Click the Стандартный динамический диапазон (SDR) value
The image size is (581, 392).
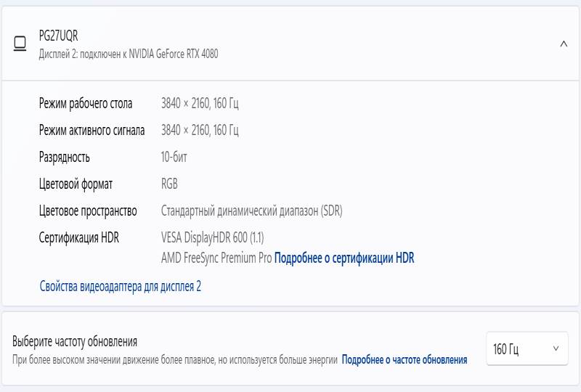pyautogui.click(x=251, y=211)
